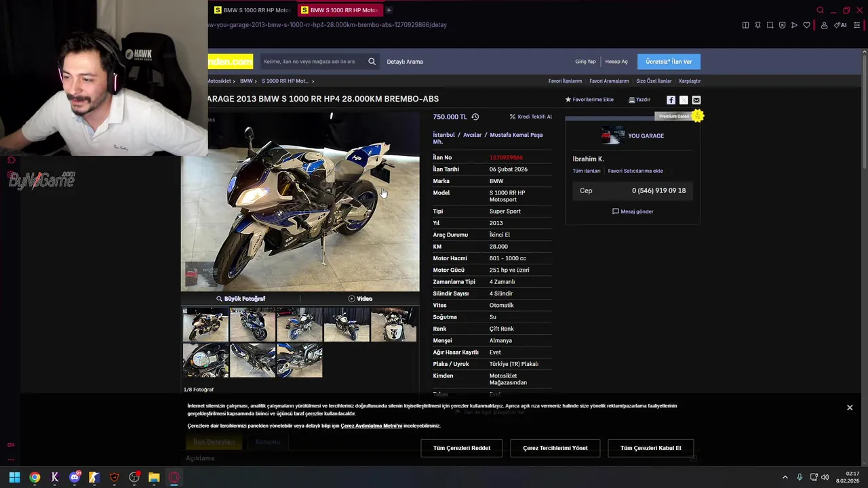Click the price history clock icon
The height and width of the screenshot is (488, 868).
point(475,117)
